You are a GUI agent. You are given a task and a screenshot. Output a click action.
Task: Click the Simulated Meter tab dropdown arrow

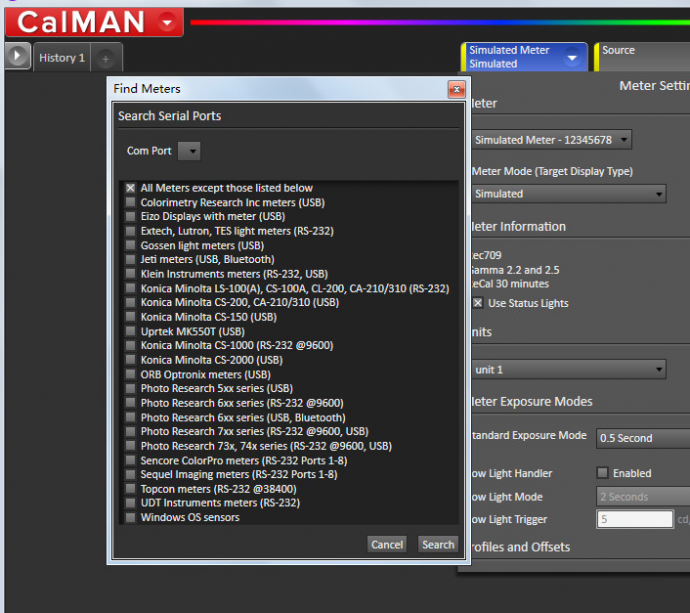pos(572,58)
